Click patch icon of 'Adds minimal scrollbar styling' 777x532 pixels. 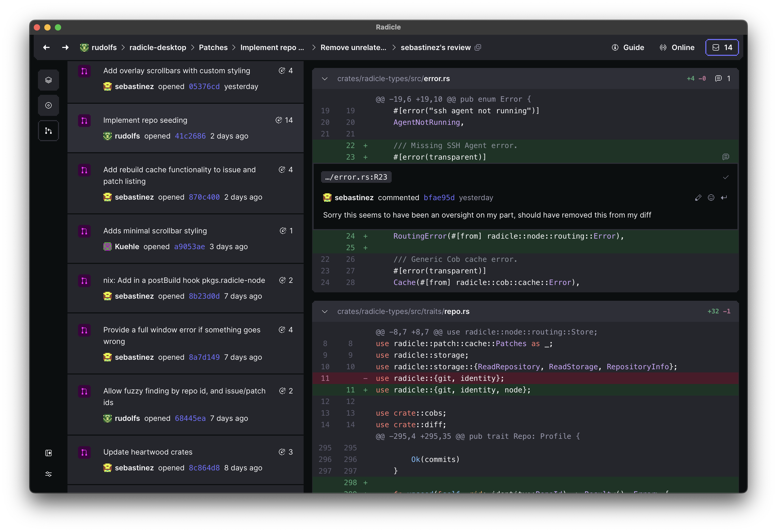[x=84, y=231]
